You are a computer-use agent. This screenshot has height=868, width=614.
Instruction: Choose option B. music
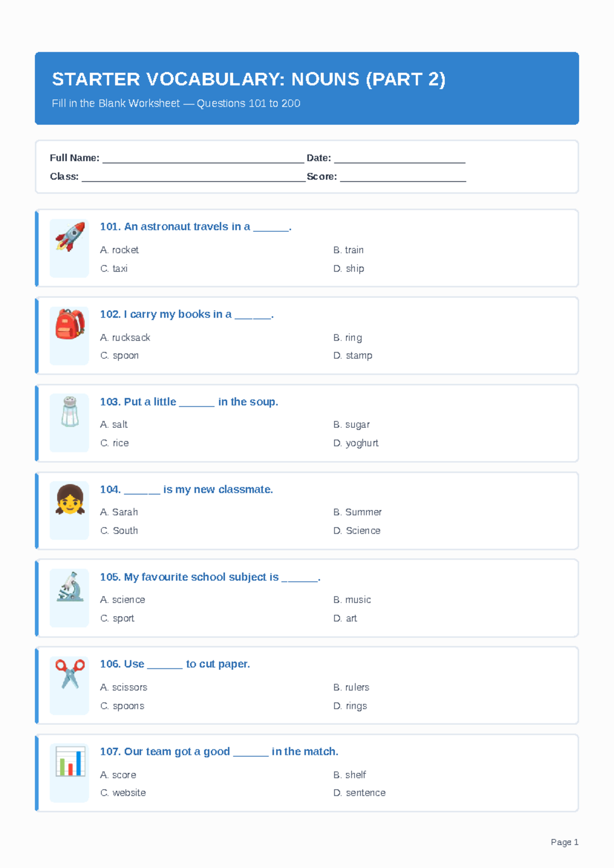click(x=352, y=599)
